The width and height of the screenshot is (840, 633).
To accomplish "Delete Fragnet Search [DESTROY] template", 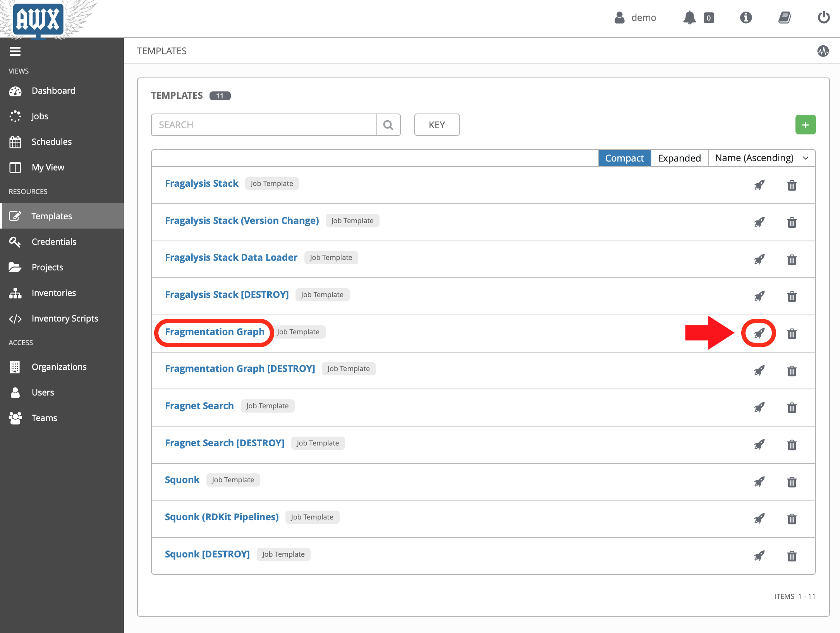I will pos(792,445).
